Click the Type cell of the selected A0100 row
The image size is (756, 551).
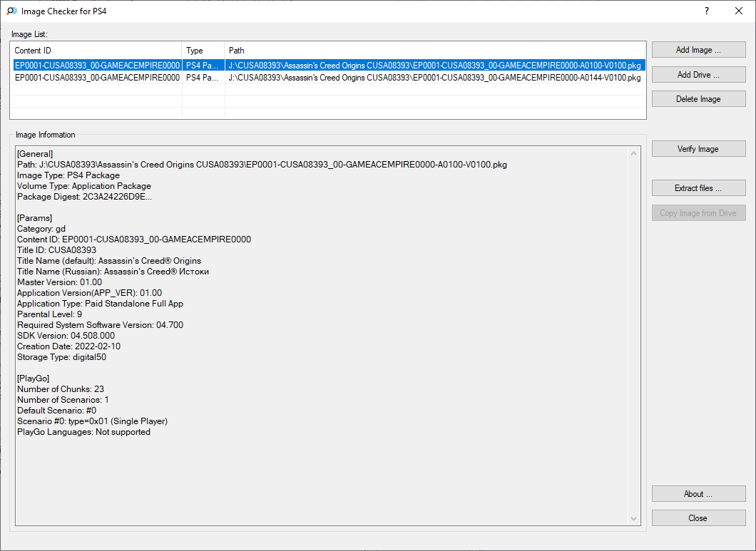coord(202,65)
